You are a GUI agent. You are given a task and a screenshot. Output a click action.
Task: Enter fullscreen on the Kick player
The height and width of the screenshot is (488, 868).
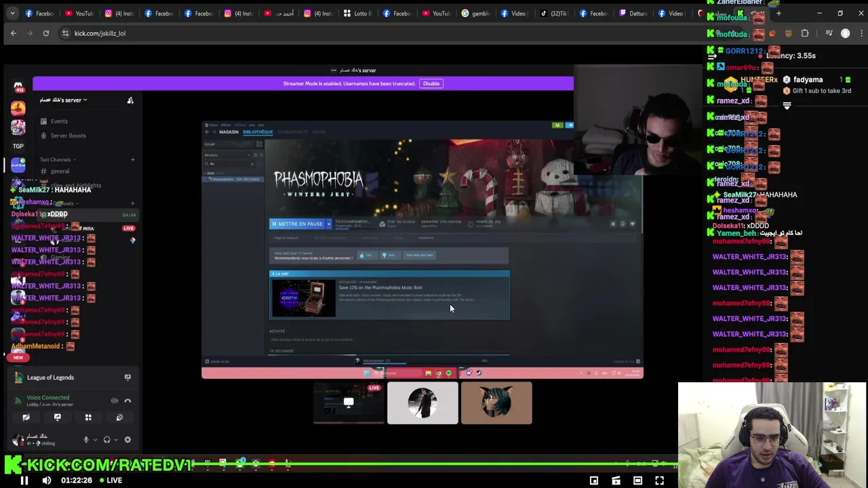pos(659,481)
